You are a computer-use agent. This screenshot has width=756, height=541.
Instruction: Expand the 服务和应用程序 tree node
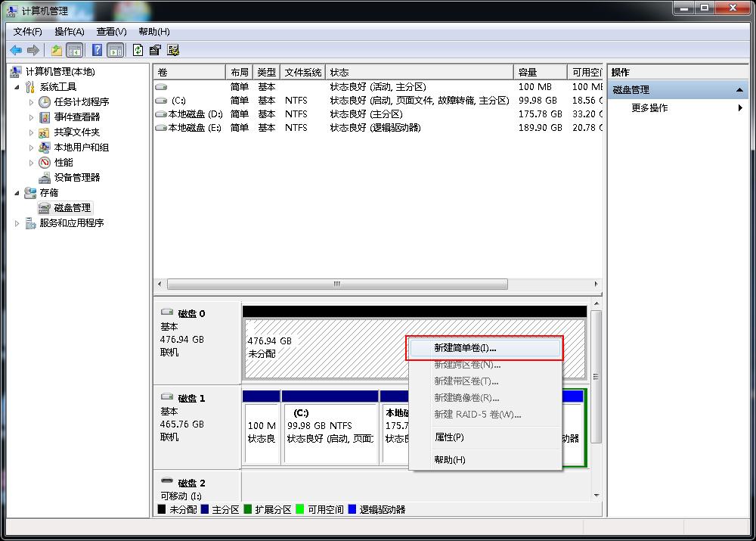tap(17, 222)
